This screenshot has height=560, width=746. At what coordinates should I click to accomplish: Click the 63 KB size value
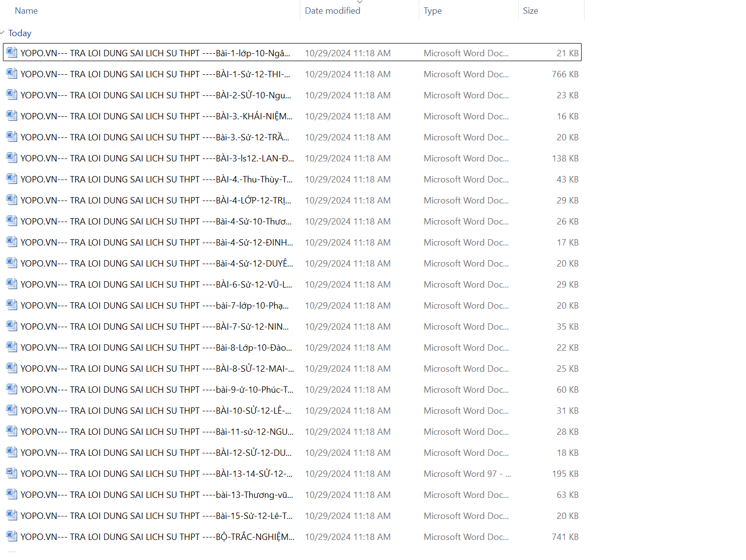[x=567, y=494]
